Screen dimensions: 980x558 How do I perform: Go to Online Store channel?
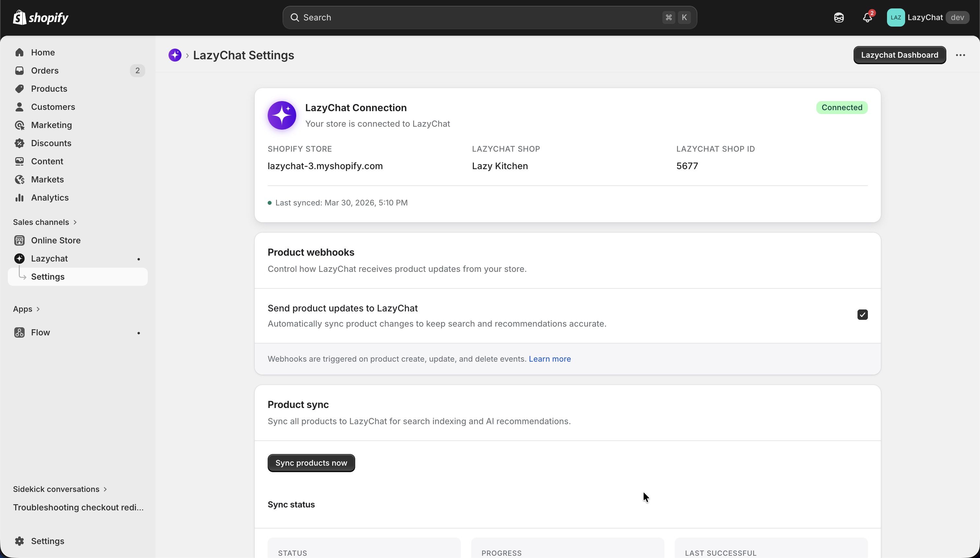click(55, 240)
